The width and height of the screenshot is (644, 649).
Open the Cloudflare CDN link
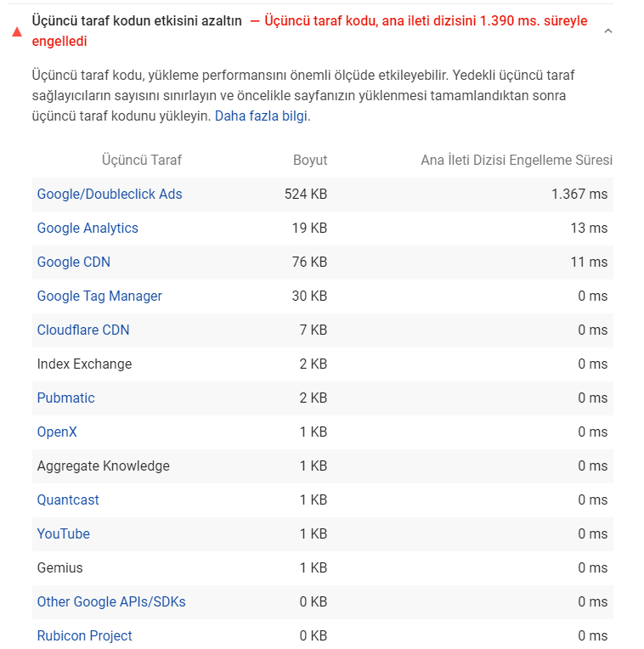click(x=83, y=330)
